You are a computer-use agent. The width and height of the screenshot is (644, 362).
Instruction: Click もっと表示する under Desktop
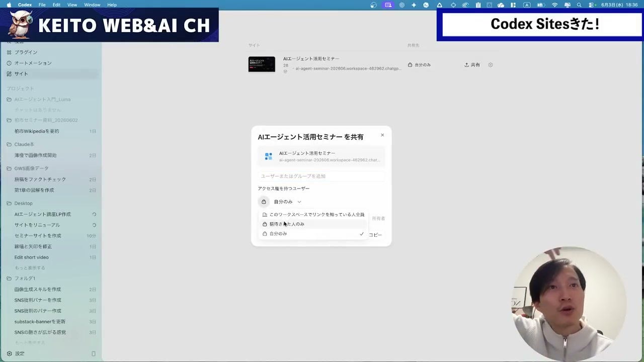click(x=30, y=268)
